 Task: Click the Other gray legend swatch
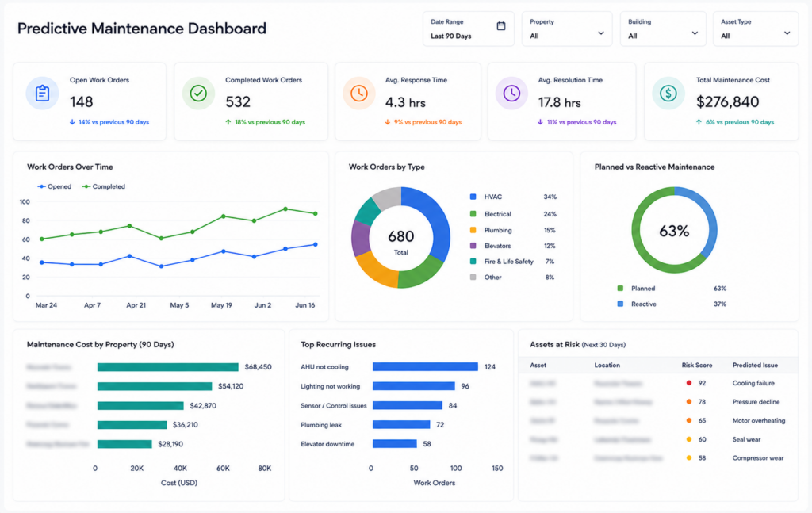(473, 277)
